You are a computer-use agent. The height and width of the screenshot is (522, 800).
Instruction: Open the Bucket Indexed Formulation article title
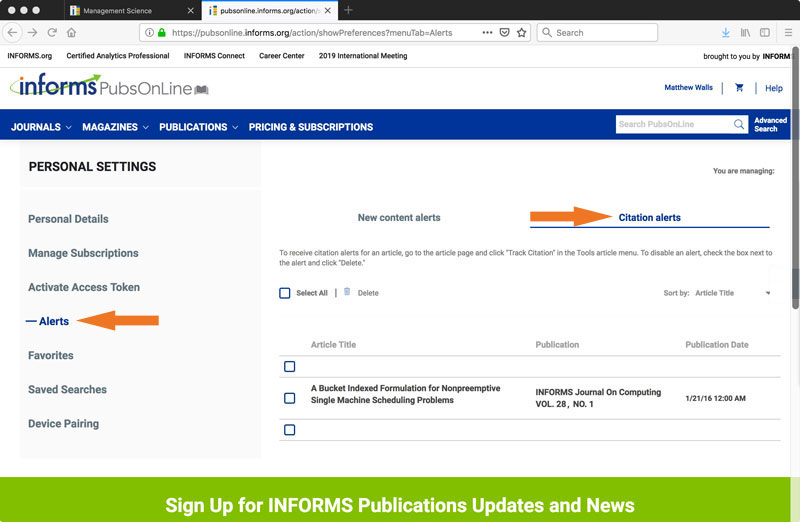[x=406, y=394]
